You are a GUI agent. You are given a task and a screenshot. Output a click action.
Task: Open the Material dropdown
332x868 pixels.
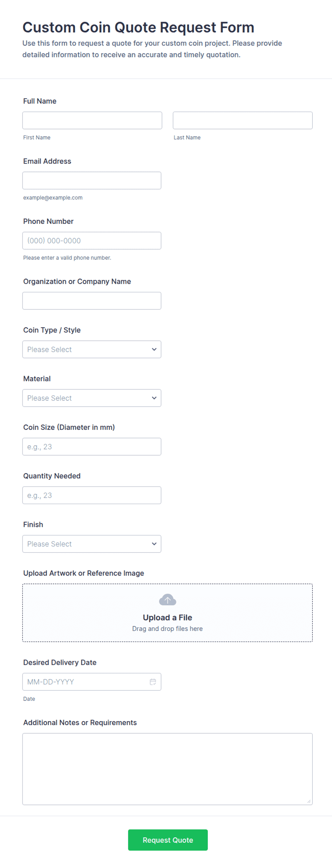tap(92, 398)
